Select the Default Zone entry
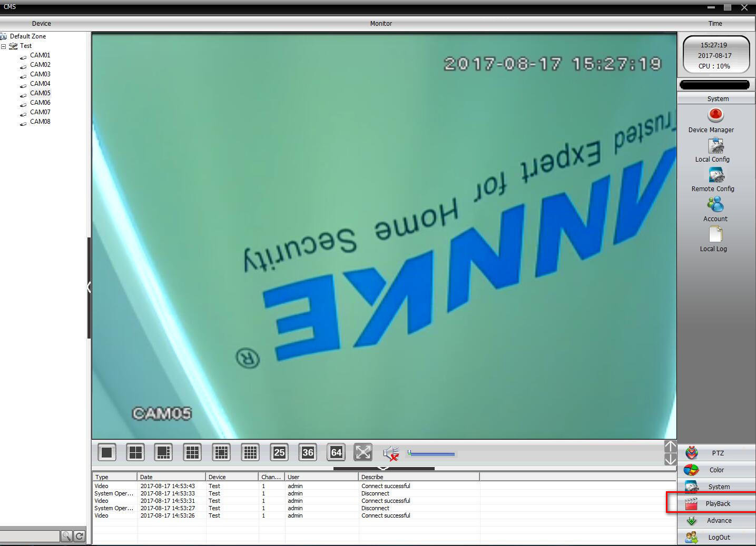The image size is (756, 546). (27, 36)
